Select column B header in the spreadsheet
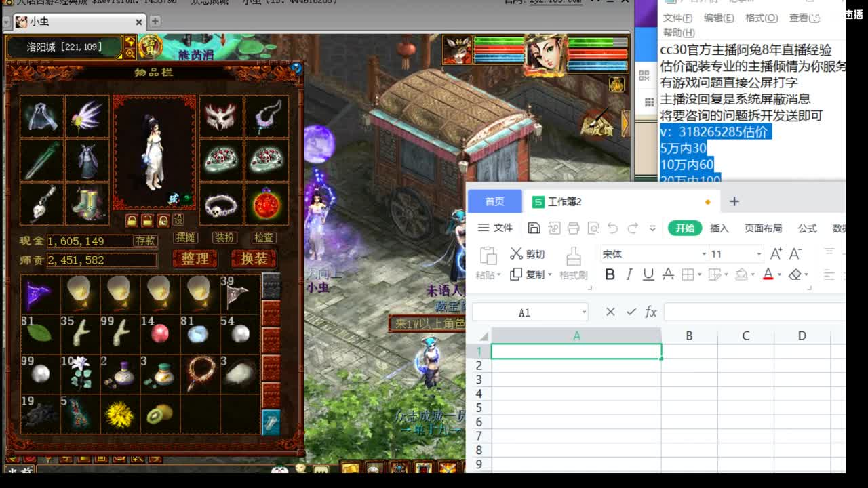868x488 pixels. [x=689, y=335]
